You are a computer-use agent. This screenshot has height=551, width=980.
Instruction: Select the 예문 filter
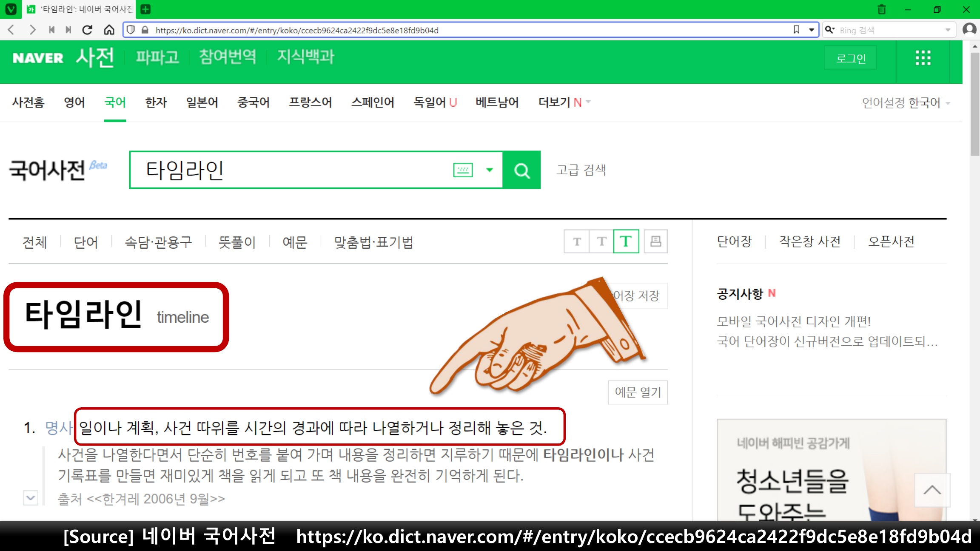pyautogui.click(x=295, y=242)
